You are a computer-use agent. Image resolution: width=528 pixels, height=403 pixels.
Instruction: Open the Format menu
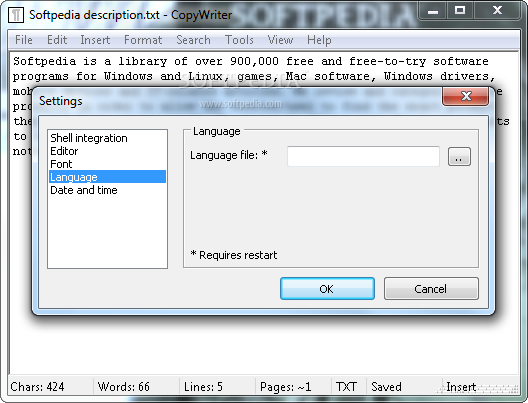pos(143,40)
